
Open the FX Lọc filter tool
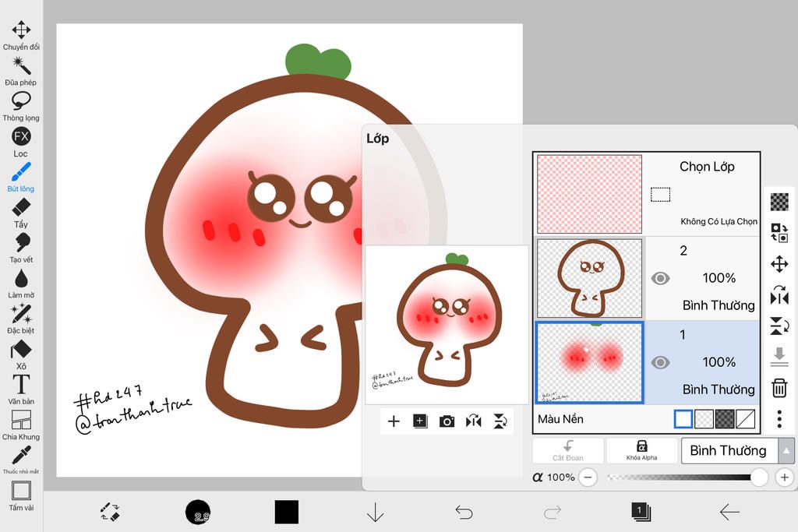(21, 143)
